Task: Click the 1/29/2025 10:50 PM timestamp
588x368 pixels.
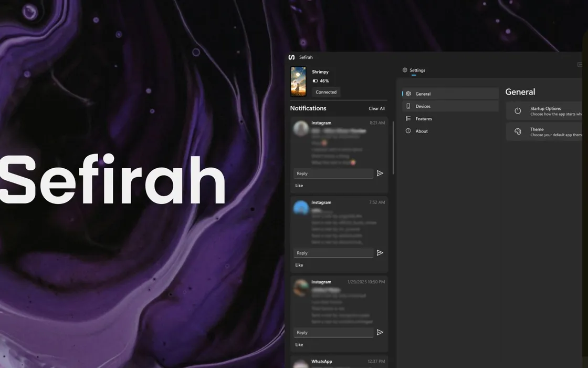Action: 366,282
